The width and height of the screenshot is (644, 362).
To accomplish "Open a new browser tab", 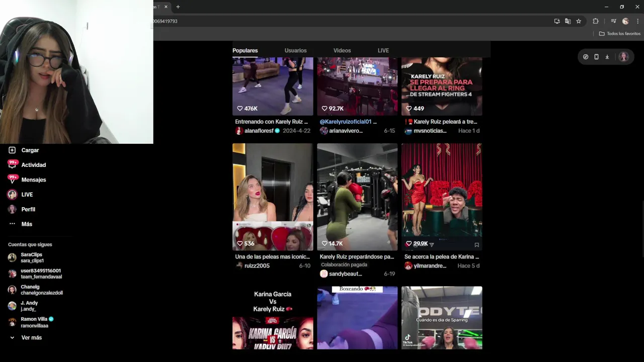I will click(x=178, y=7).
